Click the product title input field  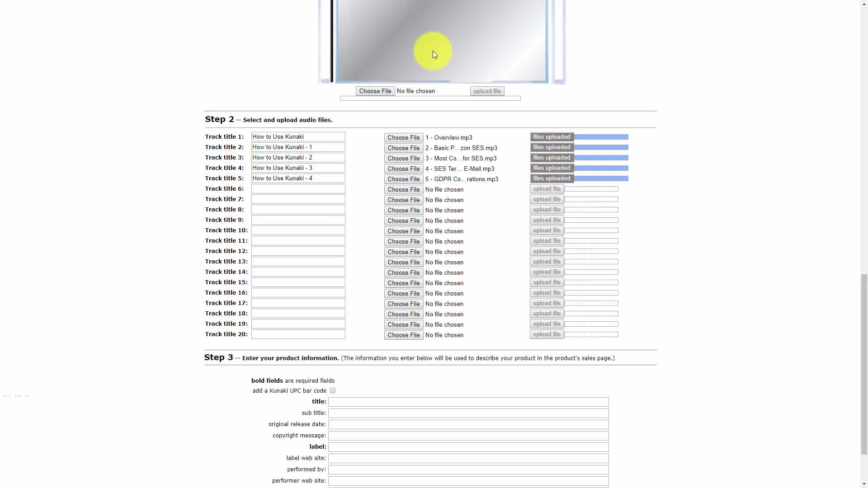(x=468, y=402)
